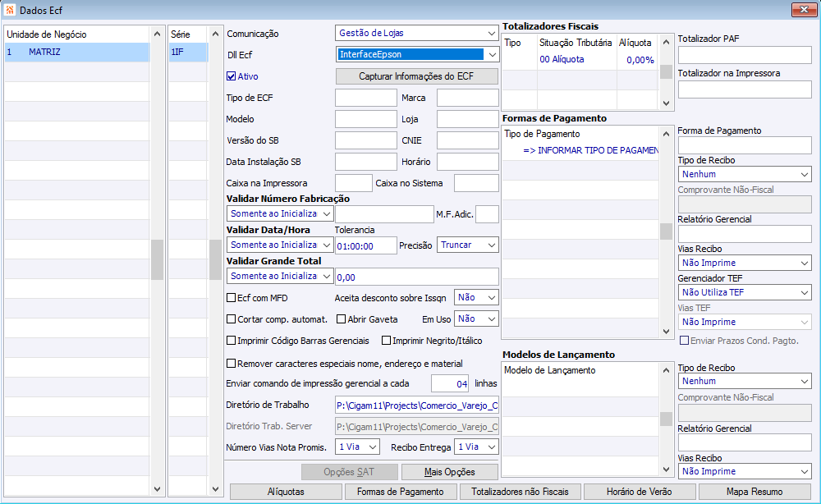Select the 1IF série row
This screenshot has height=504, width=821.
click(x=189, y=53)
